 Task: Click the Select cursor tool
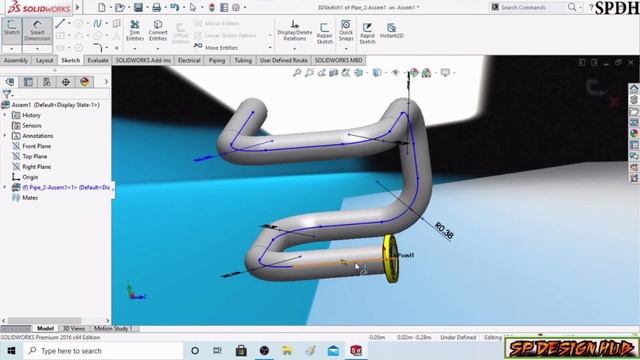tap(193, 7)
